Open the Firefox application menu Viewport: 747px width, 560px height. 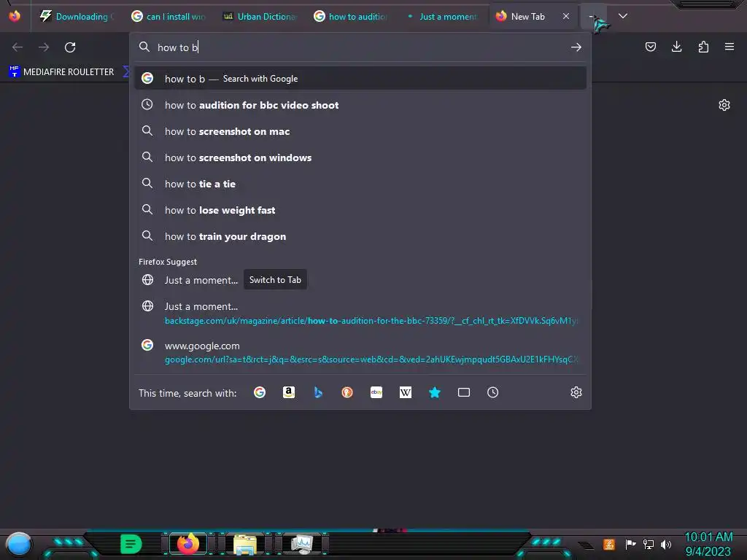click(x=729, y=47)
